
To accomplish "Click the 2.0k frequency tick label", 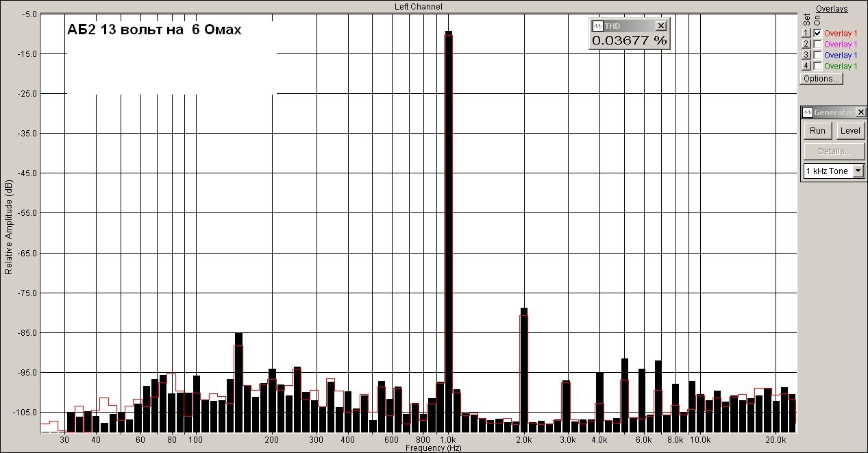I will click(524, 439).
